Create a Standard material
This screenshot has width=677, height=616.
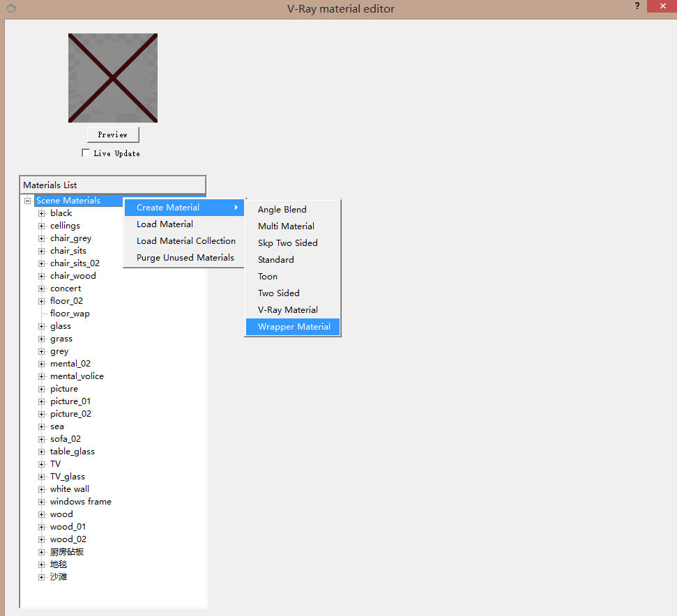pyautogui.click(x=293, y=260)
